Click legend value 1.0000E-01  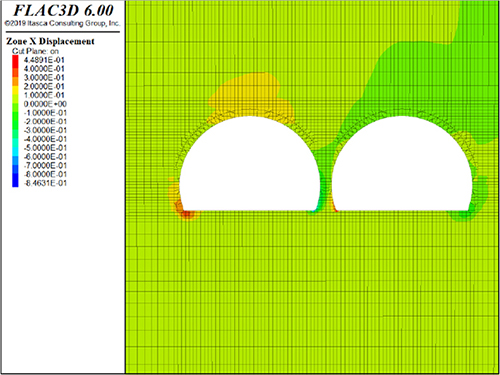(44, 95)
